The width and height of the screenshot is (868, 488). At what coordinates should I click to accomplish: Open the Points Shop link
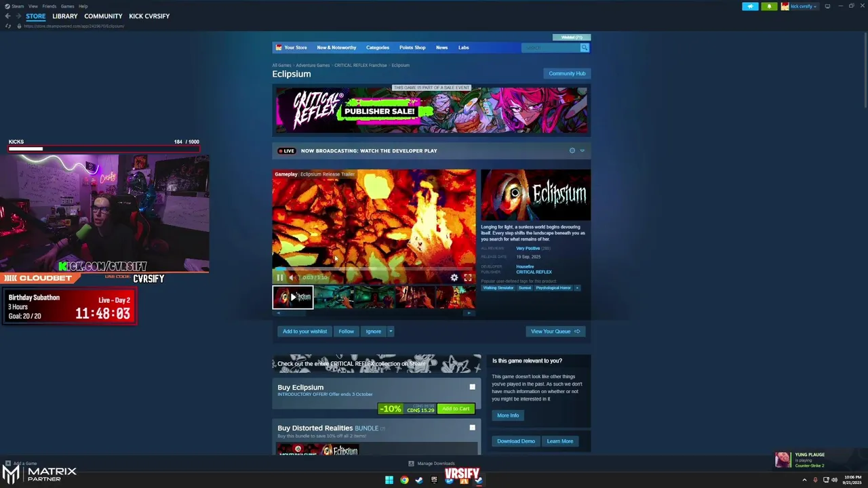[x=412, y=47]
